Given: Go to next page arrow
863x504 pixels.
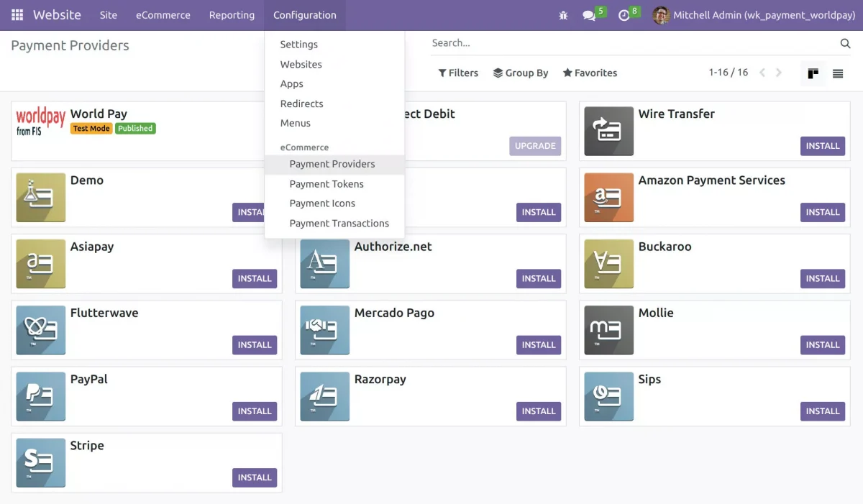Looking at the screenshot, I should tap(779, 73).
